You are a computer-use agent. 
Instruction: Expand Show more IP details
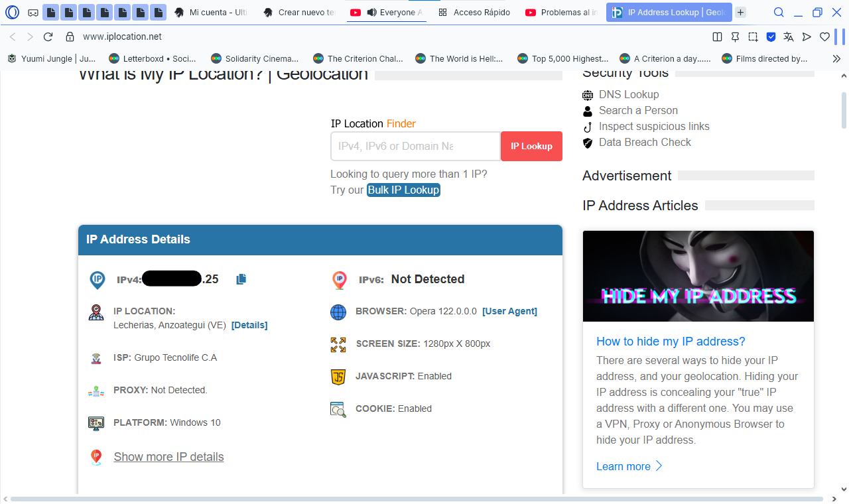(168, 457)
